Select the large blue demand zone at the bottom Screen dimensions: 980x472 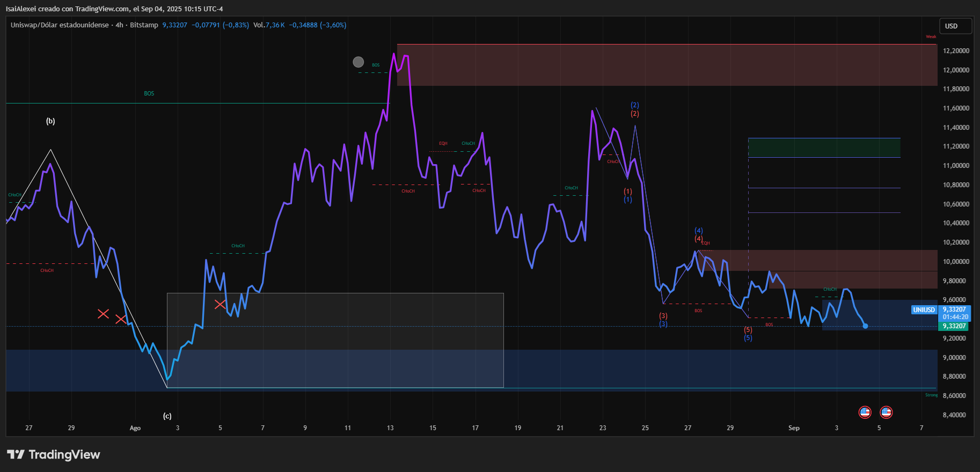(471, 371)
